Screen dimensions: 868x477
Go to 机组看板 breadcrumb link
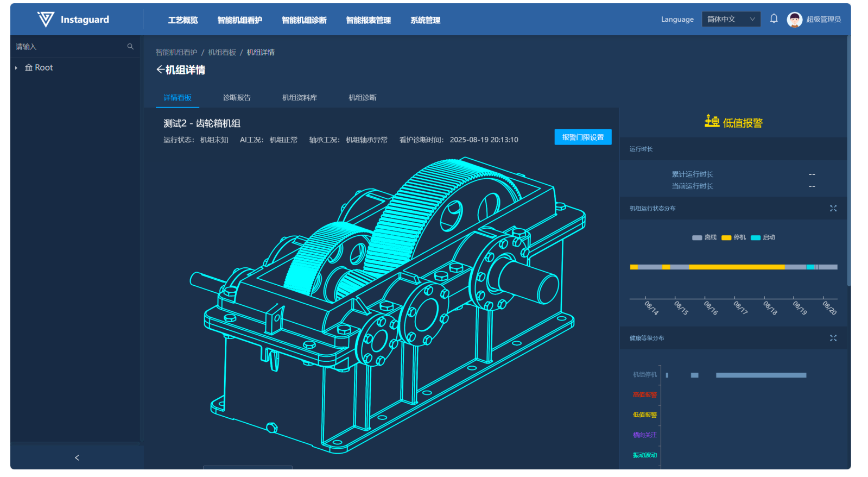tap(222, 53)
